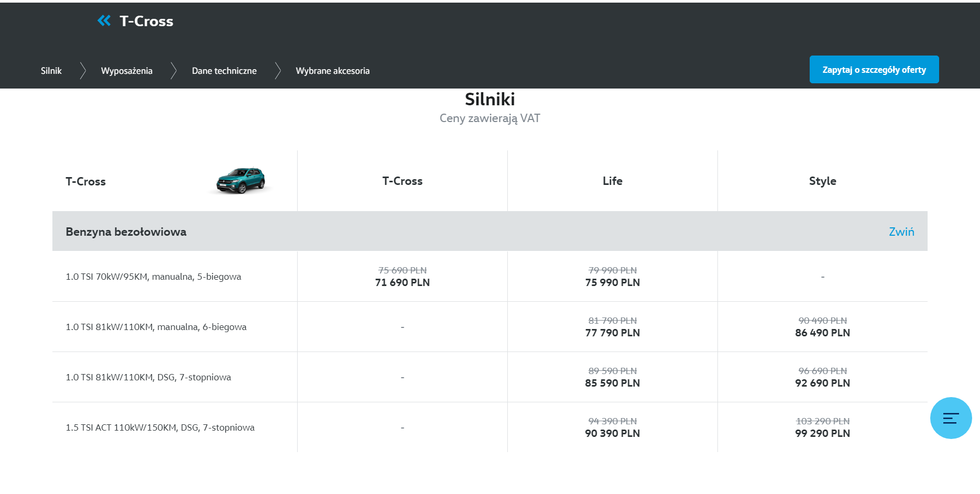Click the 77 790 PLN Life price

coord(613,333)
